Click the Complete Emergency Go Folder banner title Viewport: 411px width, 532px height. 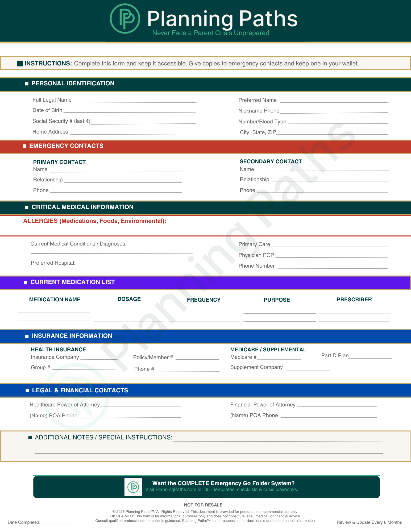pyautogui.click(x=223, y=483)
